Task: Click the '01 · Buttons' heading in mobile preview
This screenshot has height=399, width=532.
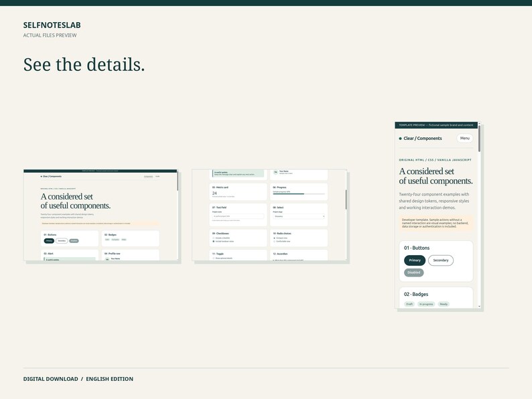Action: tap(417, 248)
